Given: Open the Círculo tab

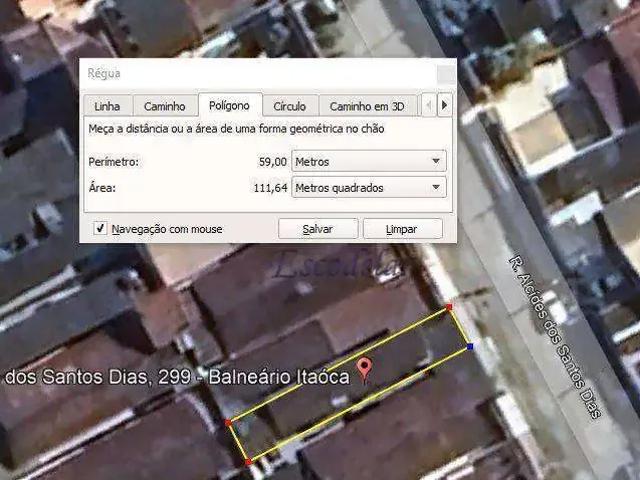Looking at the screenshot, I should [290, 106].
